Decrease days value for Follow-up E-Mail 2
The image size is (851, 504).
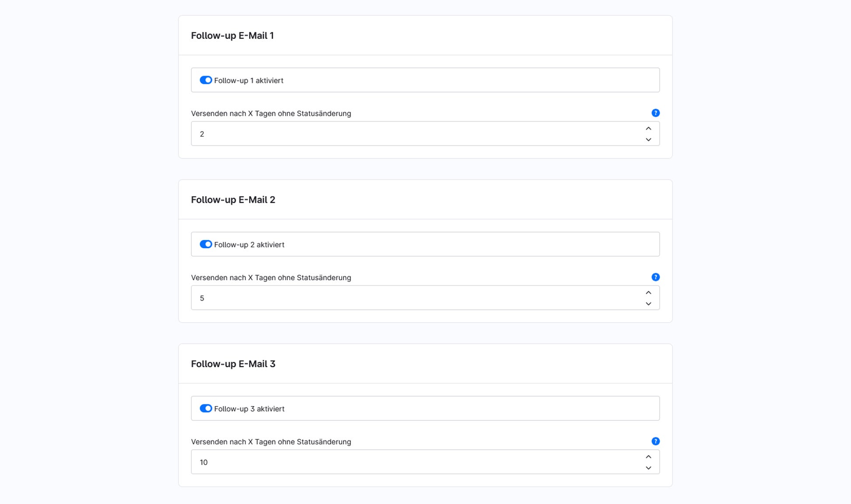(648, 304)
